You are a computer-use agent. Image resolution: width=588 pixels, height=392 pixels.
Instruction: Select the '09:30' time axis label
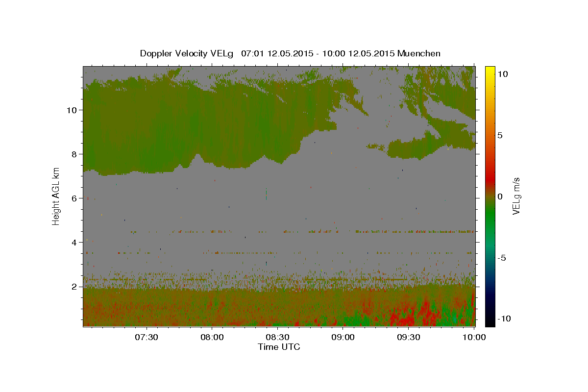409,337
